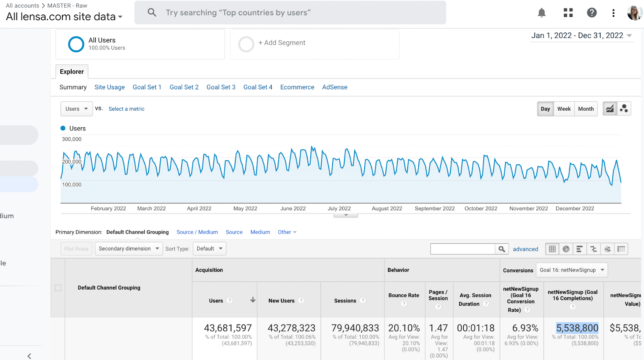
Task: Focus the table filter search field
Action: (x=462, y=249)
